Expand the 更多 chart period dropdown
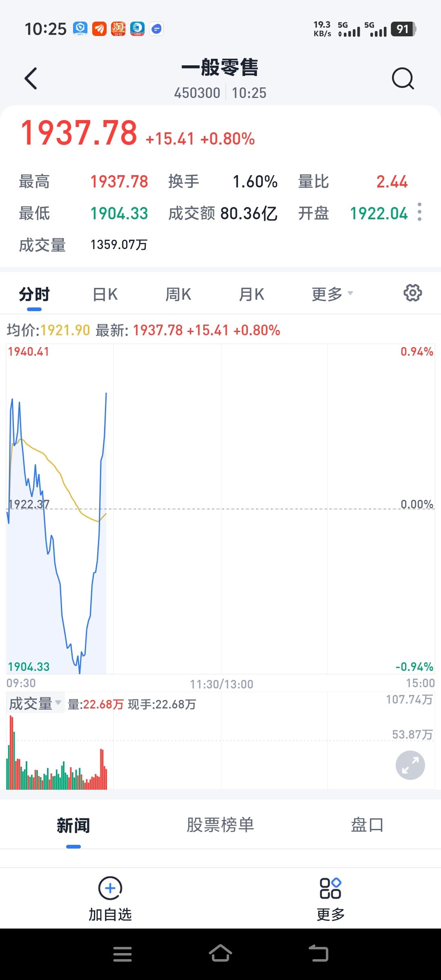The image size is (441, 980). (x=332, y=294)
